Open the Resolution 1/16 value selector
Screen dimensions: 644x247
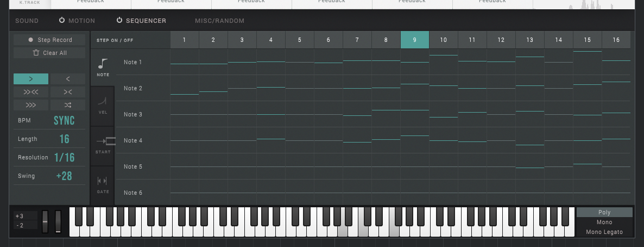pyautogui.click(x=64, y=158)
